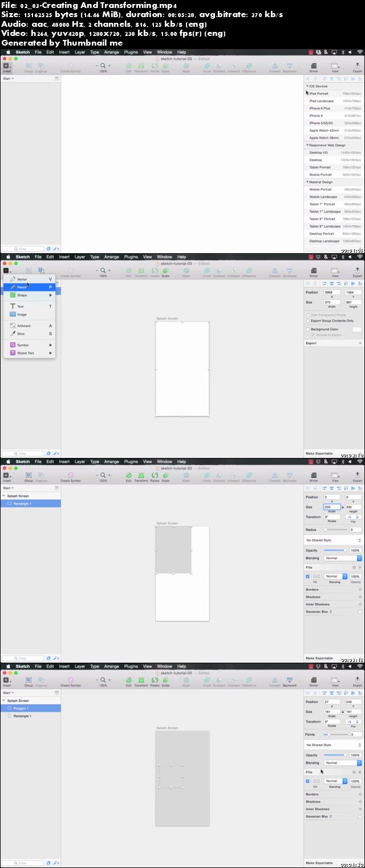365x868 pixels.
Task: Click the Points slider
Action: pos(335,735)
